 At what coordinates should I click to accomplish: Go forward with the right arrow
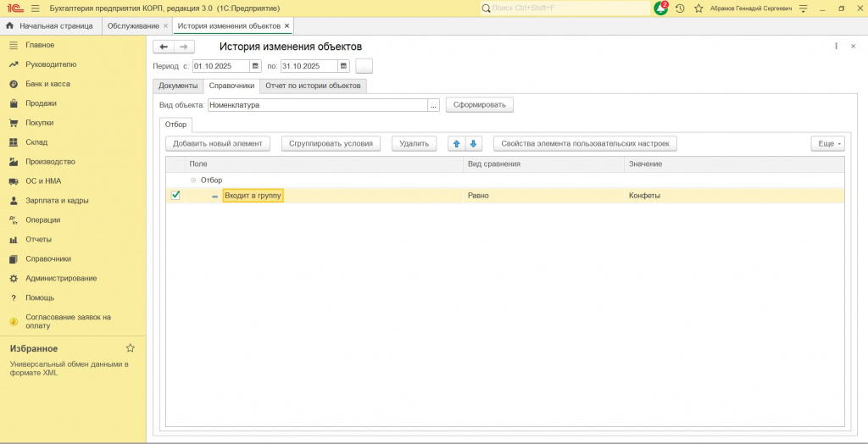point(184,47)
